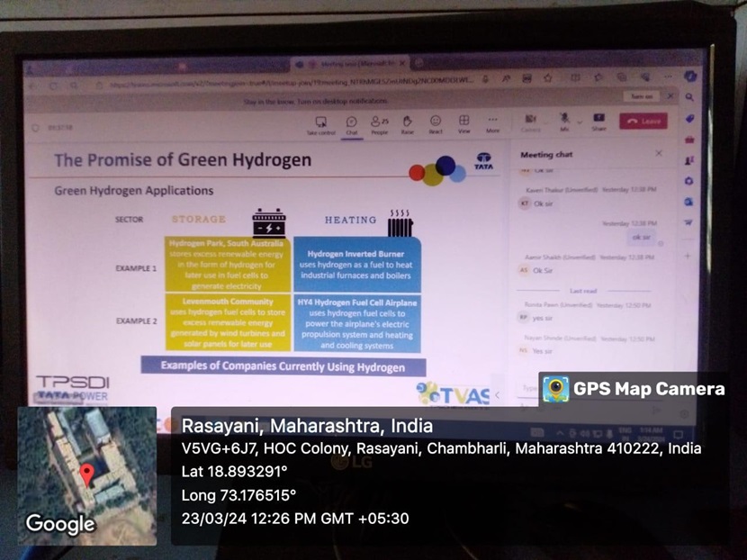Click the GPS Map Camera app icon
The image size is (747, 560).
[556, 389]
